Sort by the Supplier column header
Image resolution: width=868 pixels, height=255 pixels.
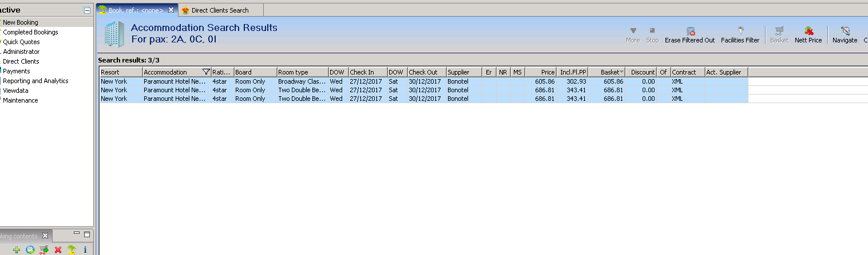pos(464,72)
